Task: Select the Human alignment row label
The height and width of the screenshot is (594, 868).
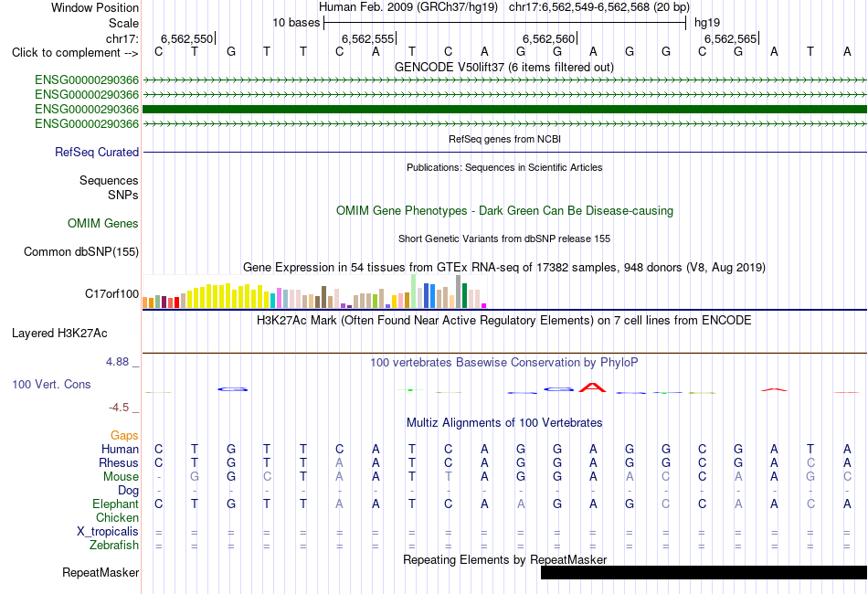Action: [120, 449]
